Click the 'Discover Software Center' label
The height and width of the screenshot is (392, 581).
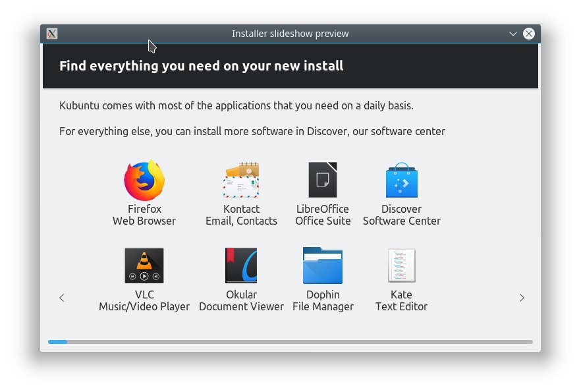[x=402, y=215]
